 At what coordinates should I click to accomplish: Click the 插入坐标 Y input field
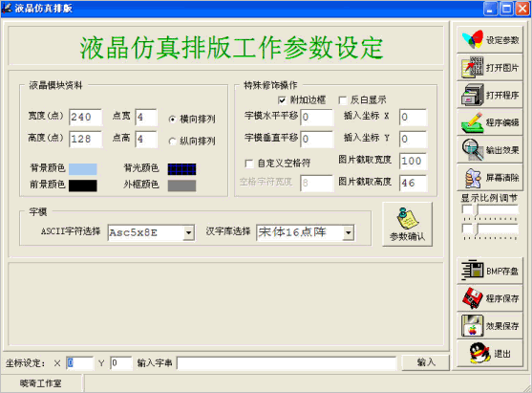click(x=413, y=140)
